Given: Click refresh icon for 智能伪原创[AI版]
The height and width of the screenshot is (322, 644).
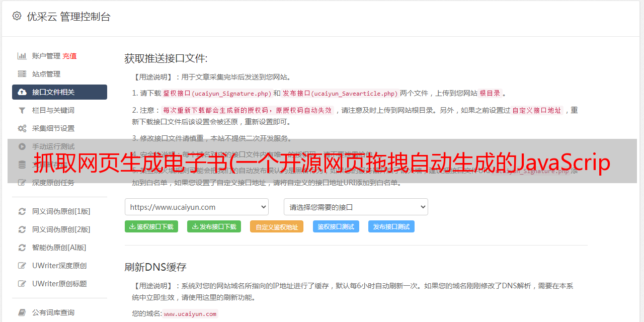Looking at the screenshot, I should (22, 248).
